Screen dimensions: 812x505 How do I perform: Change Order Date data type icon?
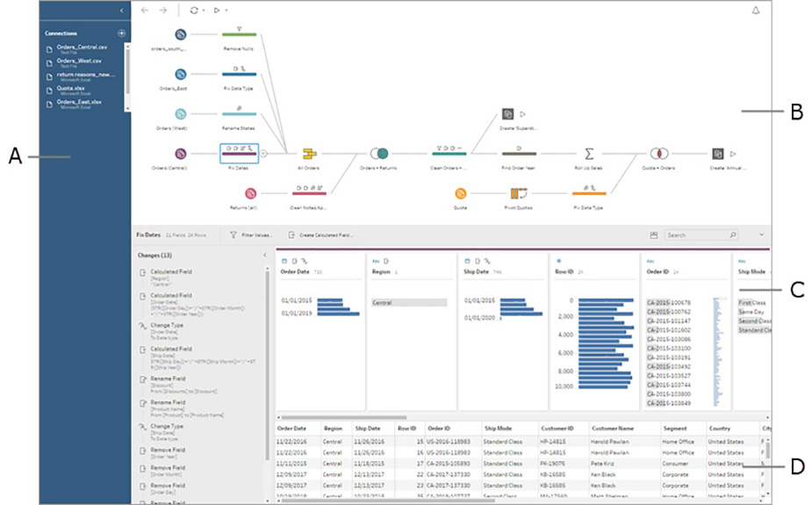(284, 261)
